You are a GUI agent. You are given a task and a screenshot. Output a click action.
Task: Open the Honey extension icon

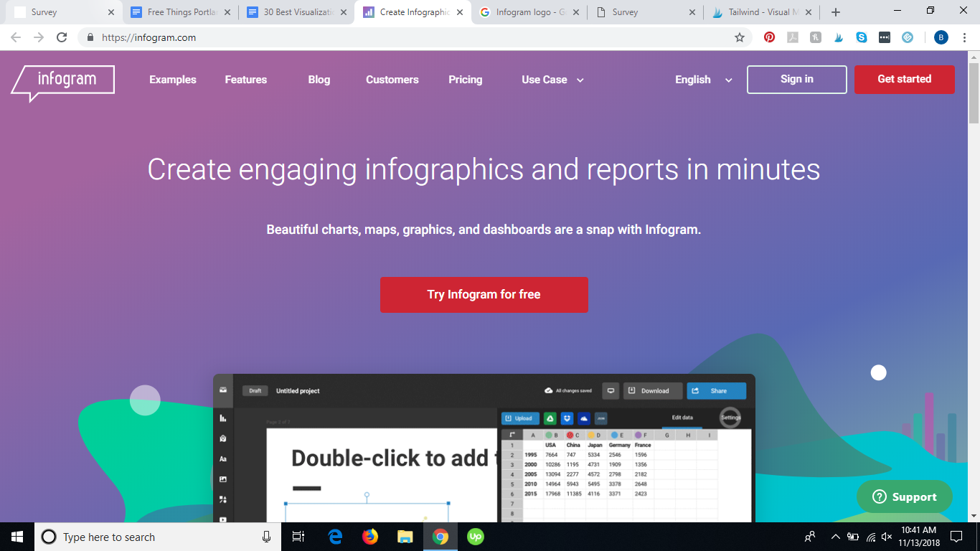(x=816, y=37)
